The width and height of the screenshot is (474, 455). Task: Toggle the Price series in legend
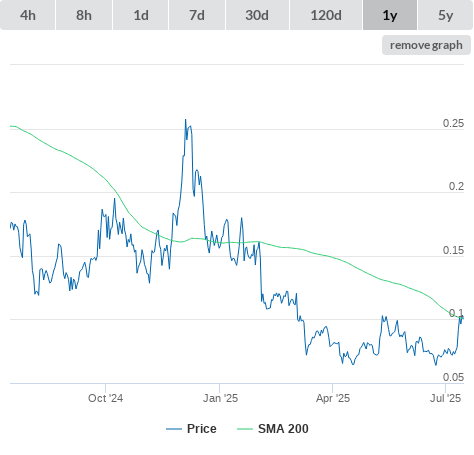pyautogui.click(x=191, y=429)
